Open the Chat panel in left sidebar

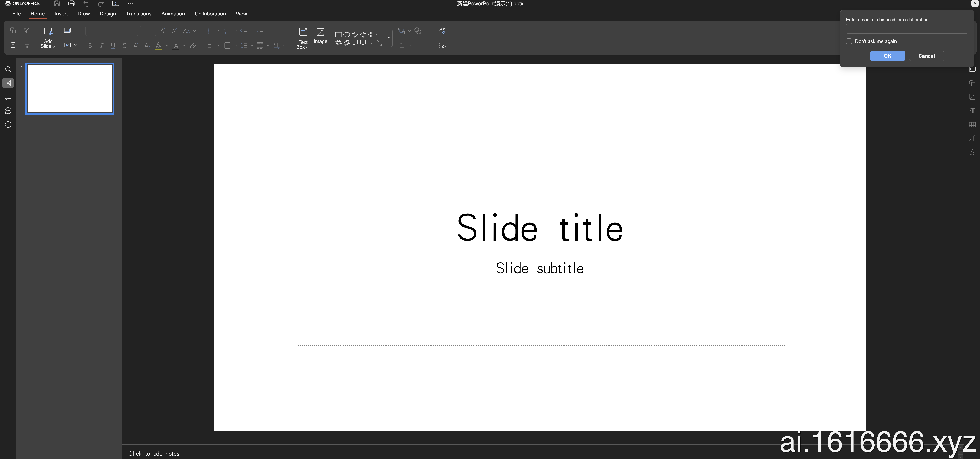8,111
